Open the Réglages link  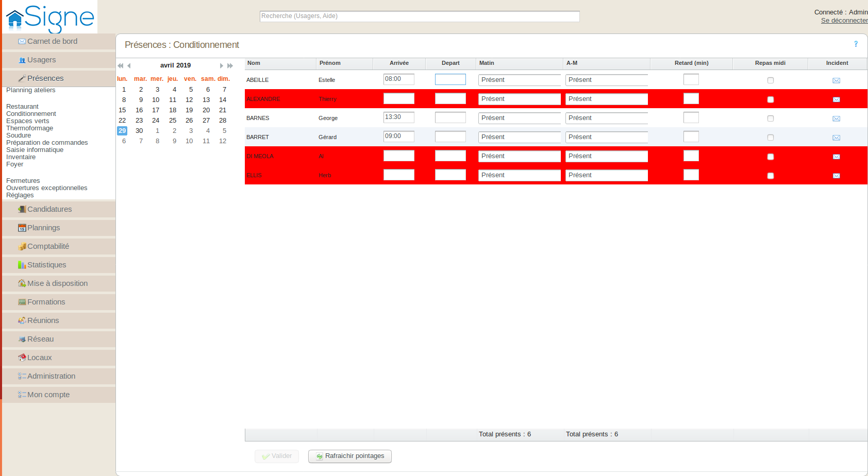pyautogui.click(x=20, y=195)
